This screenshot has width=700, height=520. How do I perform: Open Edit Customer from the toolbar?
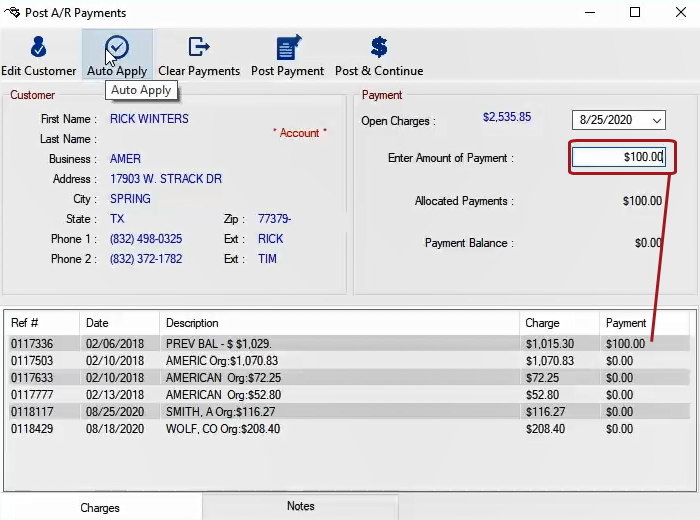[38, 55]
